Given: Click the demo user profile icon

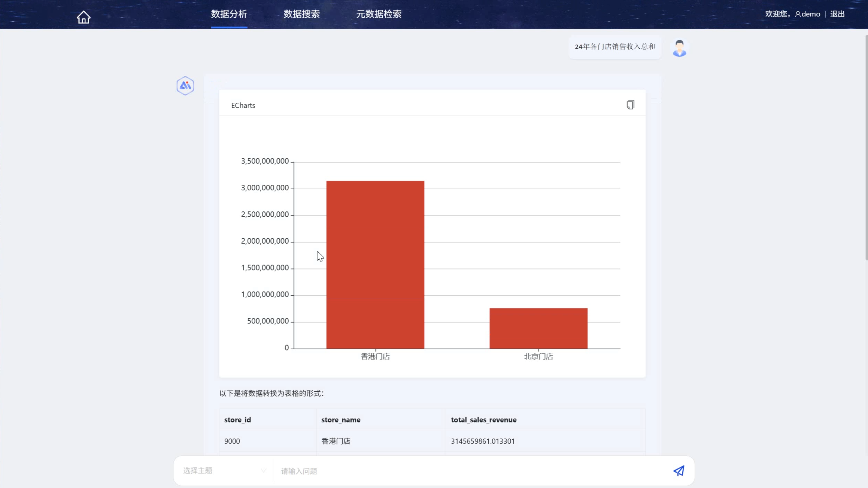Looking at the screenshot, I should click(x=798, y=14).
